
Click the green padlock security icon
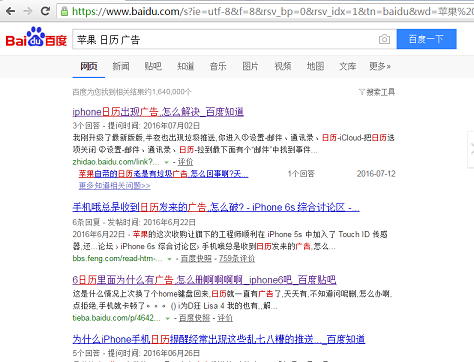coord(65,11)
